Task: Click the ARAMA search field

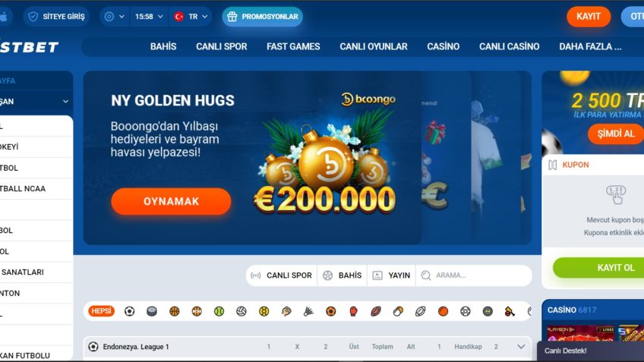Action: pyautogui.click(x=474, y=275)
